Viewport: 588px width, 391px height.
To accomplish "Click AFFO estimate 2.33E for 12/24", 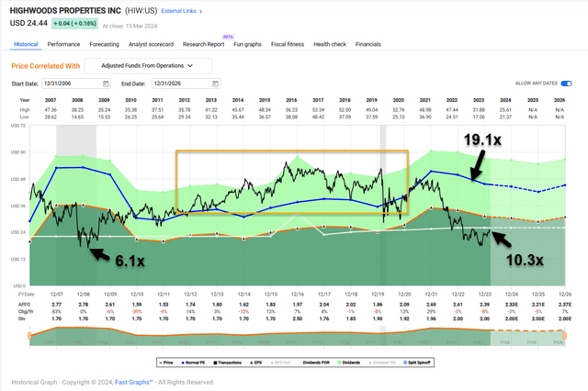I will pyautogui.click(x=512, y=305).
